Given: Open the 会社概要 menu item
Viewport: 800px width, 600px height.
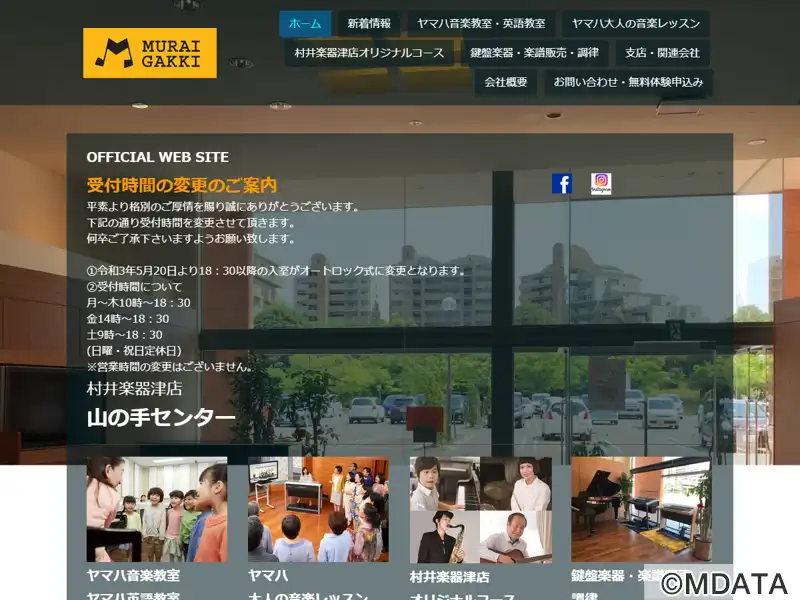Looking at the screenshot, I should pos(506,82).
